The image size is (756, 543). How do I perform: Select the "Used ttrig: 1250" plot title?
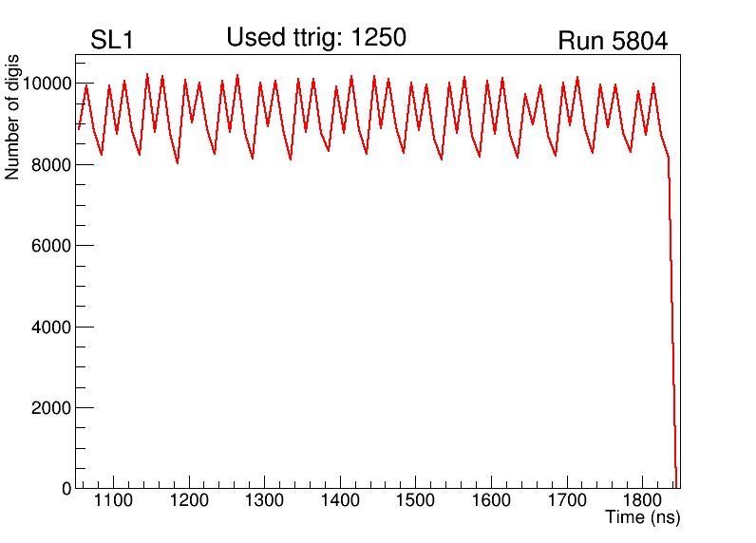coord(316,38)
